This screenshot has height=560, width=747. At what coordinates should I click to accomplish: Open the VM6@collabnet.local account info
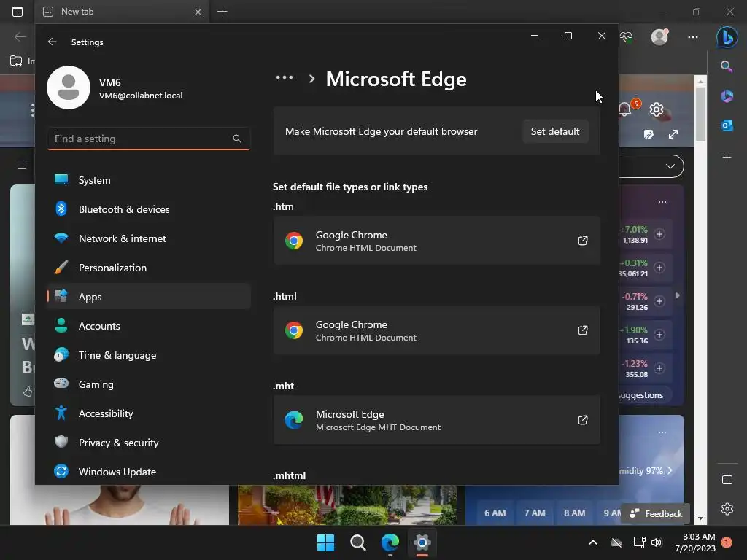pyautogui.click(x=141, y=96)
